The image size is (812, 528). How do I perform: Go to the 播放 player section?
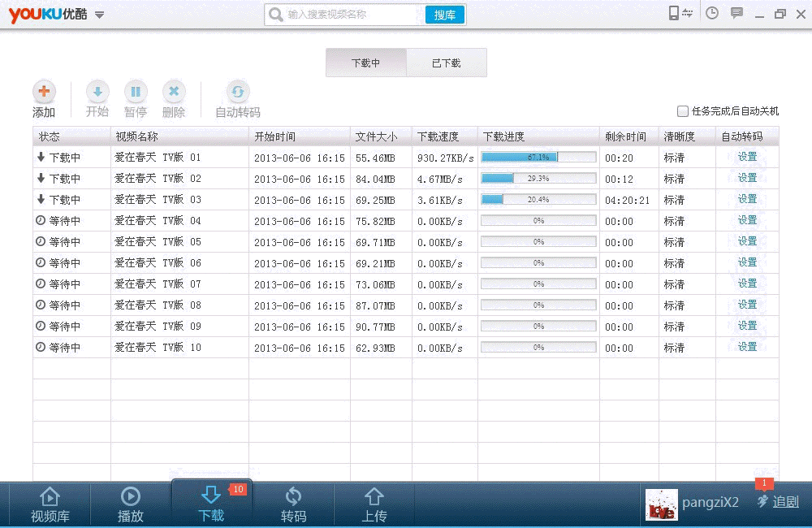pos(130,504)
